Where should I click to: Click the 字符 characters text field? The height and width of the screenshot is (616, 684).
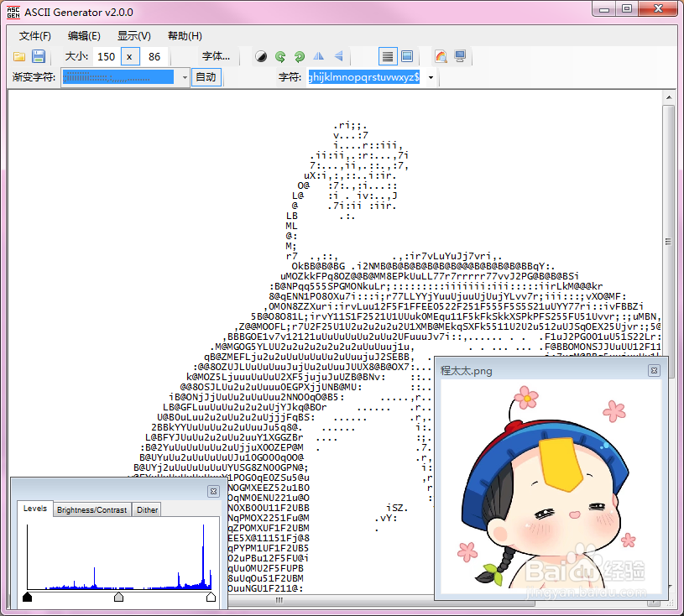click(x=363, y=77)
